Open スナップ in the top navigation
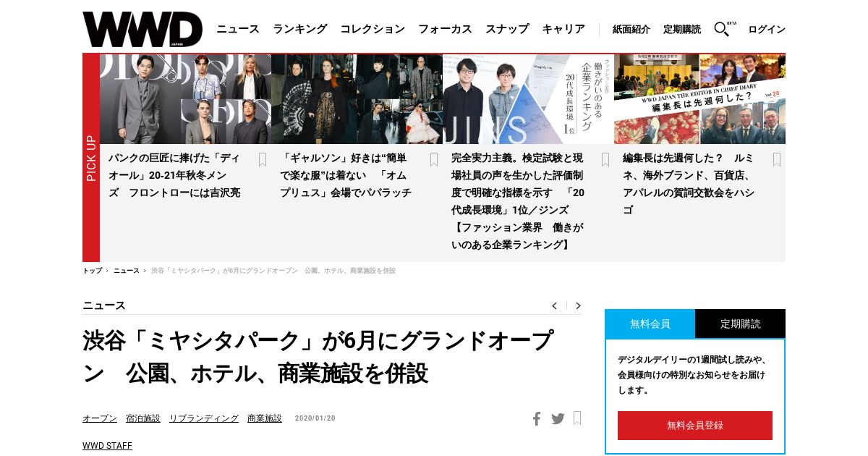This screenshot has height=456, width=868. point(507,29)
